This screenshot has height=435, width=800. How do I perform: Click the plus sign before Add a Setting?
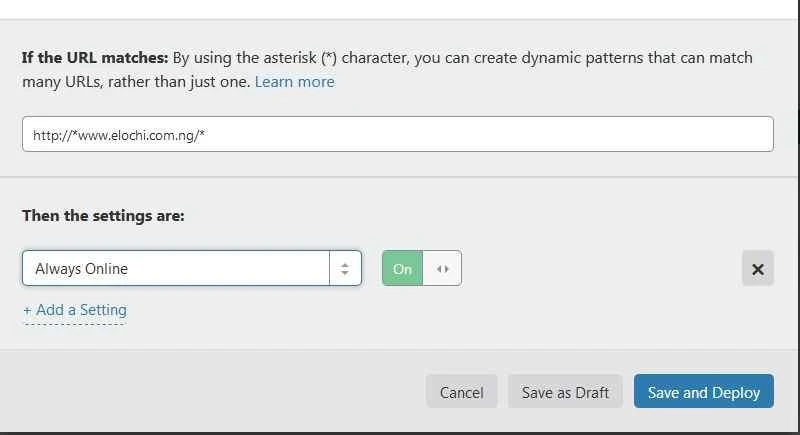click(28, 310)
